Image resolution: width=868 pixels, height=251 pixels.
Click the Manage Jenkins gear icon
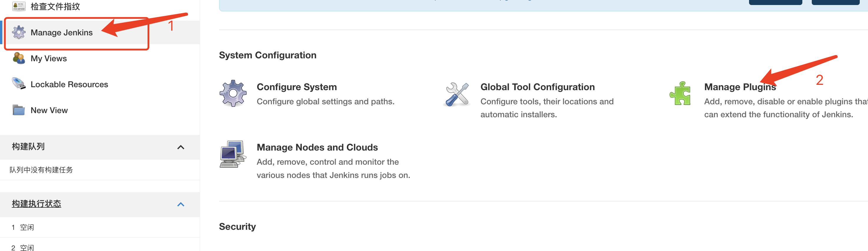19,32
